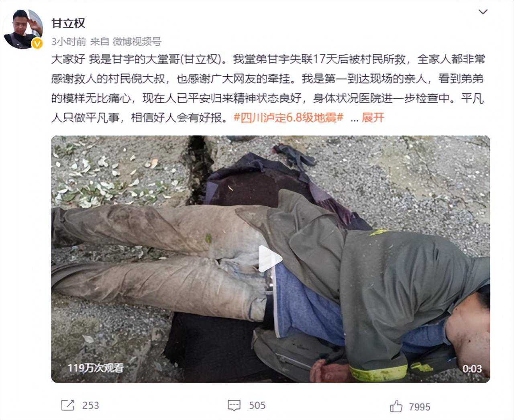
Task: Click the 3小时前 timestamp
Action: 69,41
